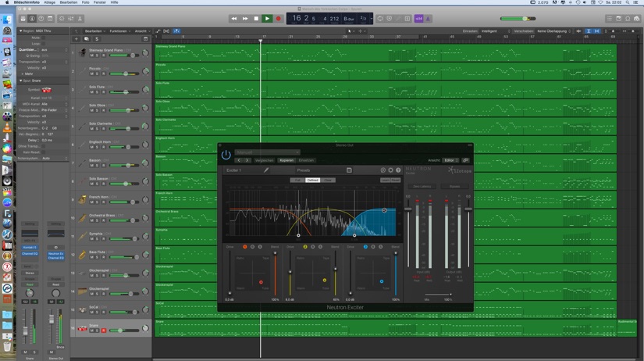Toggle the purple count-in 1234 button

point(418,19)
